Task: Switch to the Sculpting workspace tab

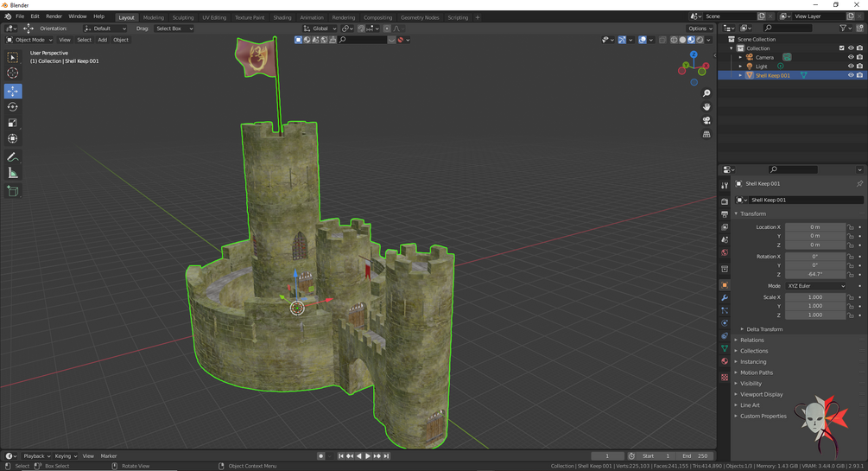Action: tap(183, 17)
